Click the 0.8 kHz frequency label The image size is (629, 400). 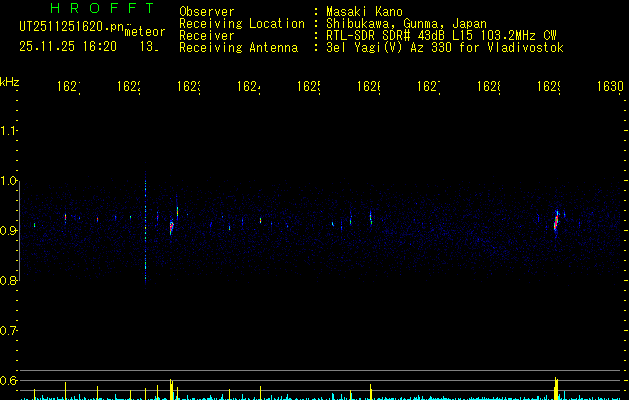(8, 280)
